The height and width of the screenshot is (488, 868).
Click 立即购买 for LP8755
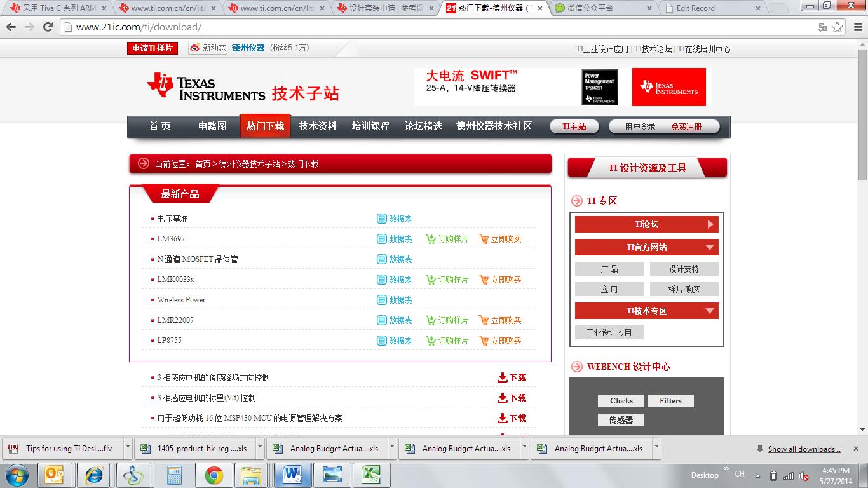[500, 341]
